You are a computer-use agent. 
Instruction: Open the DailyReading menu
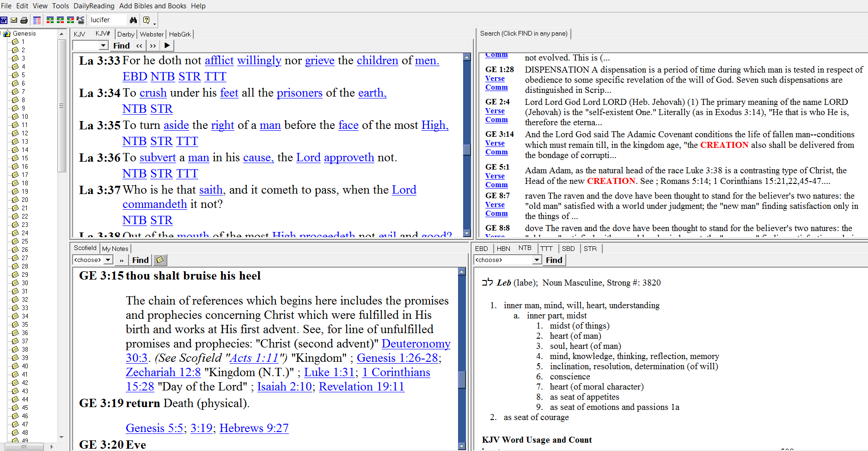click(94, 6)
